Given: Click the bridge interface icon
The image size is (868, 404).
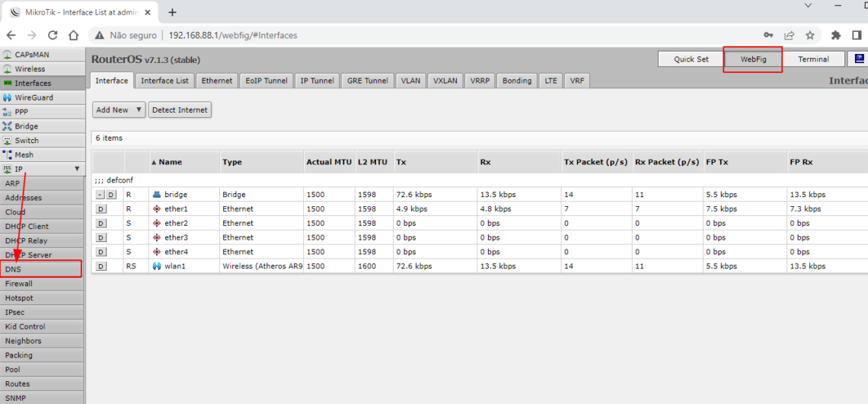Looking at the screenshot, I should 156,195.
